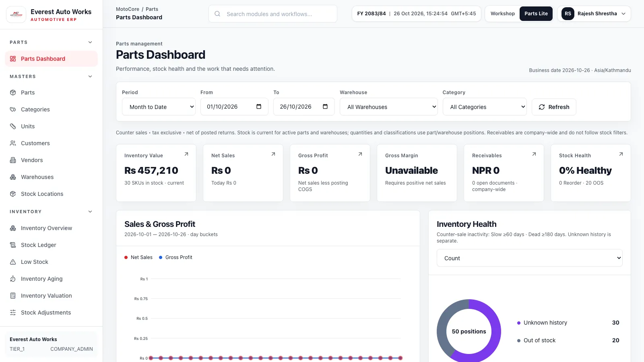Image resolution: width=644 pixels, height=362 pixels.
Task: Open the Warehouses sidebar item
Action: (51, 177)
